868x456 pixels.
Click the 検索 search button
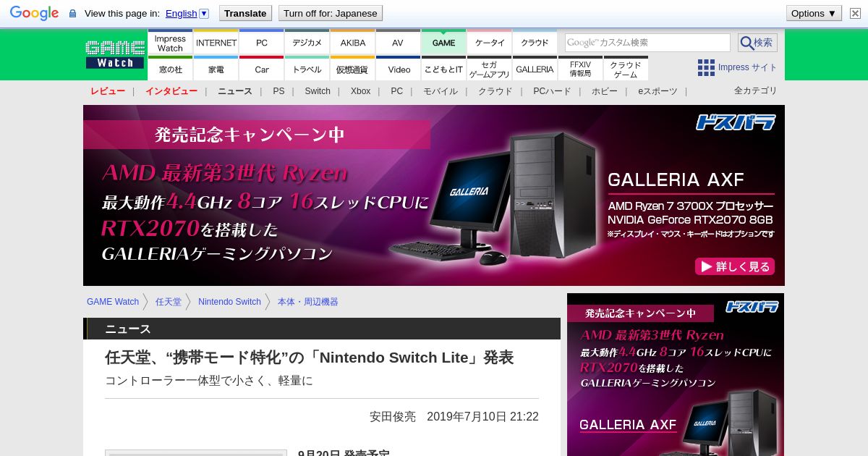coord(757,43)
